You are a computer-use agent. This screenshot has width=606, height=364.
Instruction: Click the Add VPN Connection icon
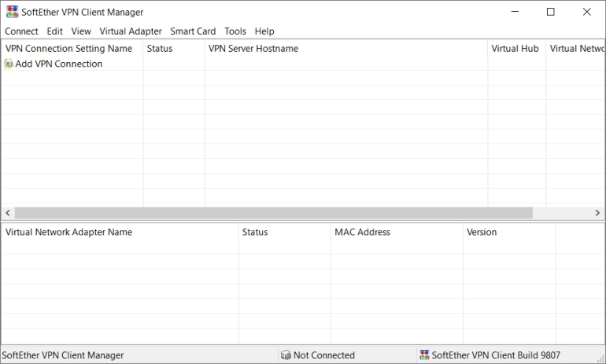[9, 64]
